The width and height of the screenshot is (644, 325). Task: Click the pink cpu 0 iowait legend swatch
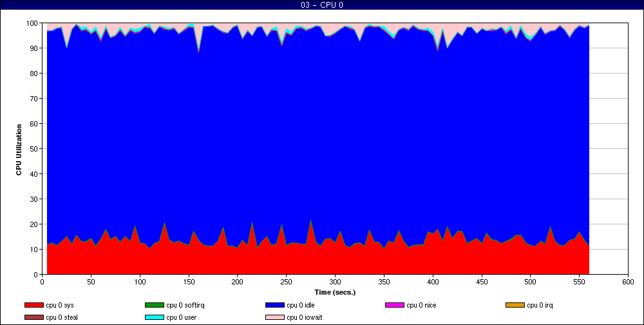(275, 318)
